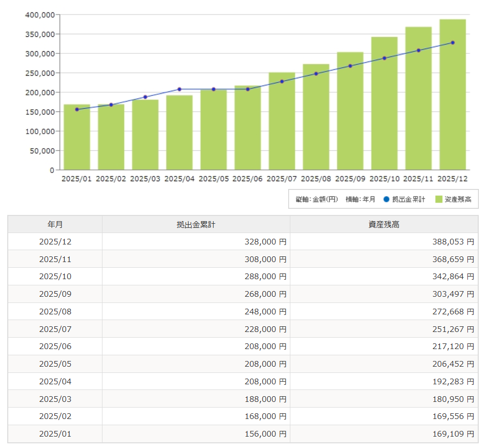
Task: Click the line data point at 2025/01
Action: pyautogui.click(x=77, y=109)
